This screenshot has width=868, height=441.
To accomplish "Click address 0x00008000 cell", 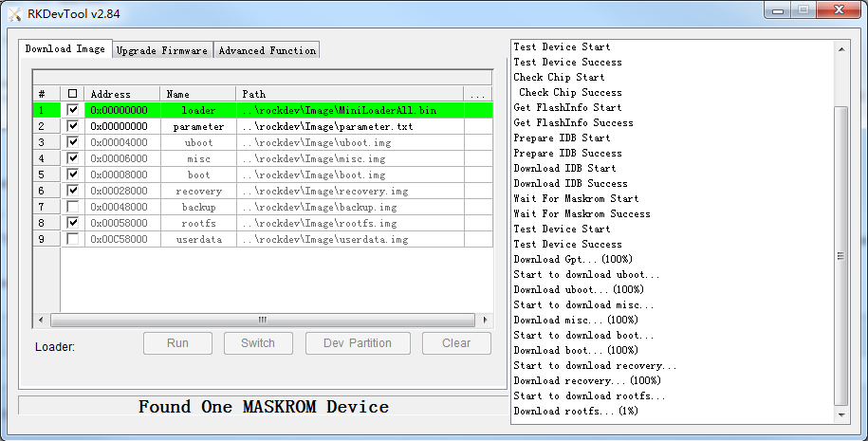I will (122, 175).
